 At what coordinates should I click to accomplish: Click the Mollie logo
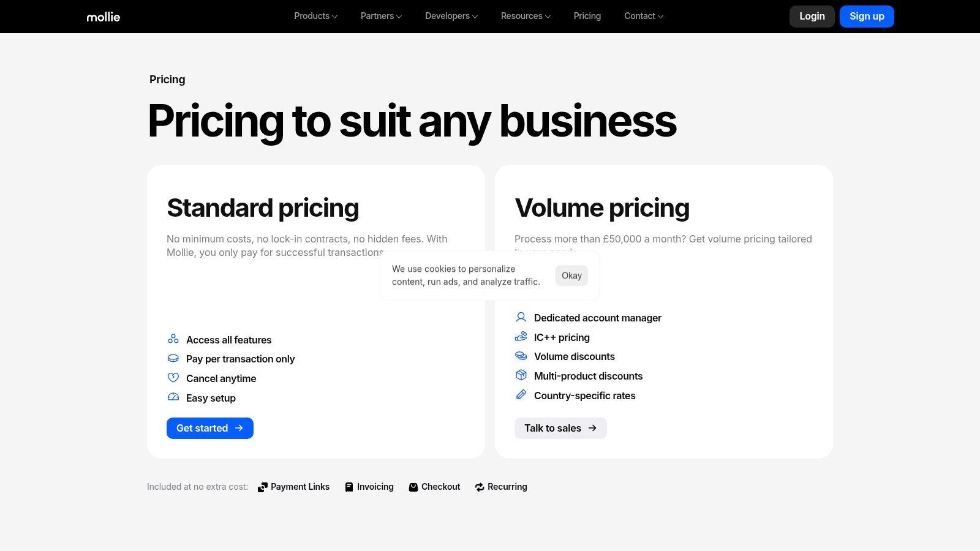tap(103, 17)
